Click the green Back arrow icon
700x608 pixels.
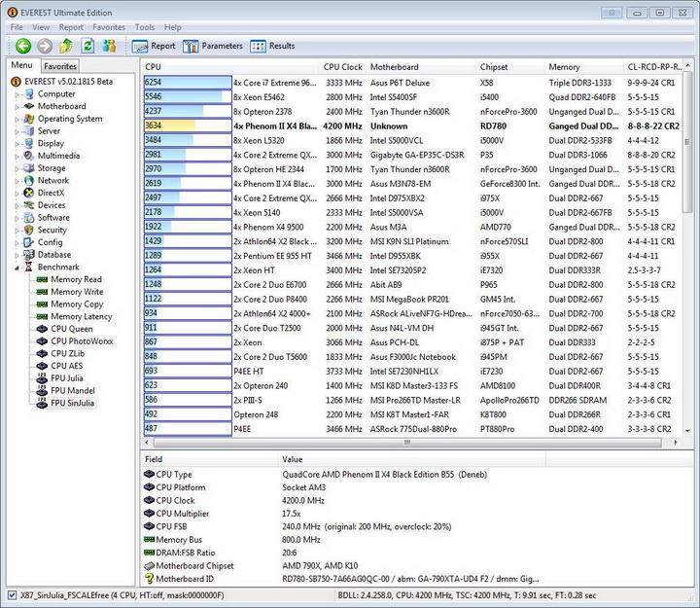(x=23, y=46)
